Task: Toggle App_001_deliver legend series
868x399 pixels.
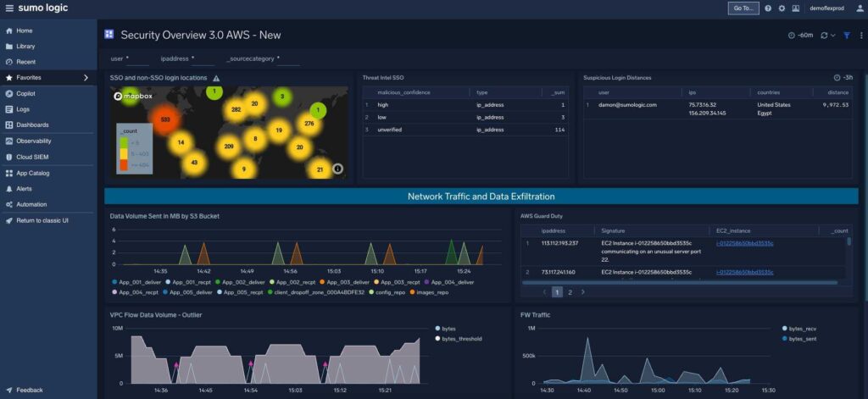Action: pos(135,282)
